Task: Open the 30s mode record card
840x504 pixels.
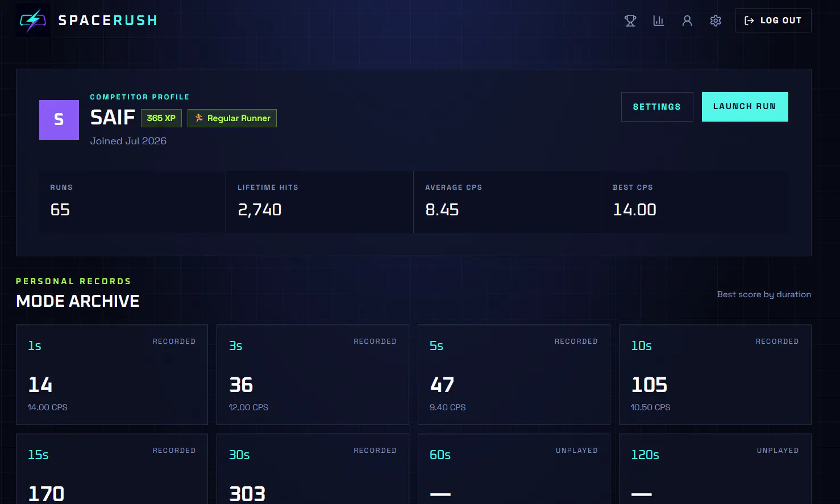Action: pyautogui.click(x=313, y=469)
